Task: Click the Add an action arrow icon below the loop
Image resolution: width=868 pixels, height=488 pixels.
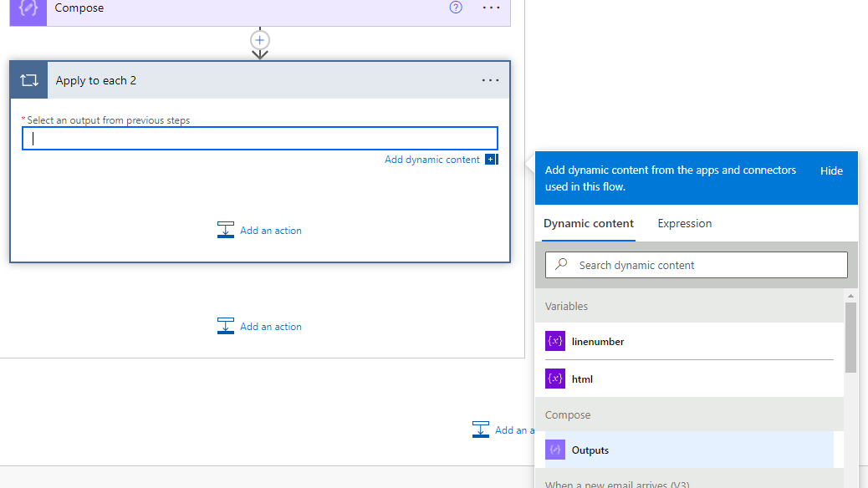Action: coord(226,326)
